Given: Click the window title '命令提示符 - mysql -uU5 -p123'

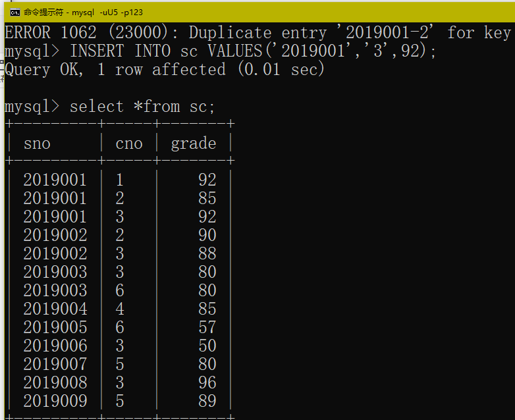Looking at the screenshot, I should pyautogui.click(x=83, y=13).
